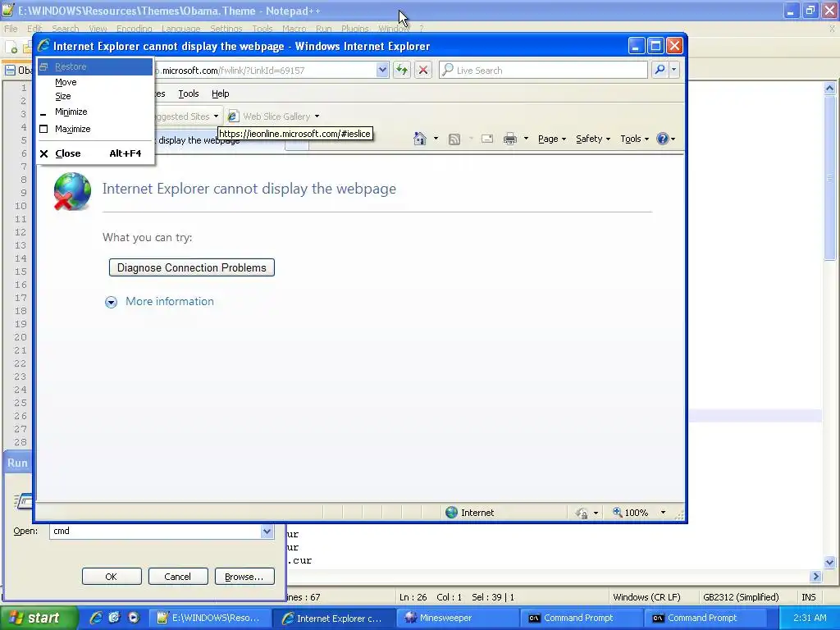
Task: Open the File menu in Notepad++
Action: click(11, 29)
